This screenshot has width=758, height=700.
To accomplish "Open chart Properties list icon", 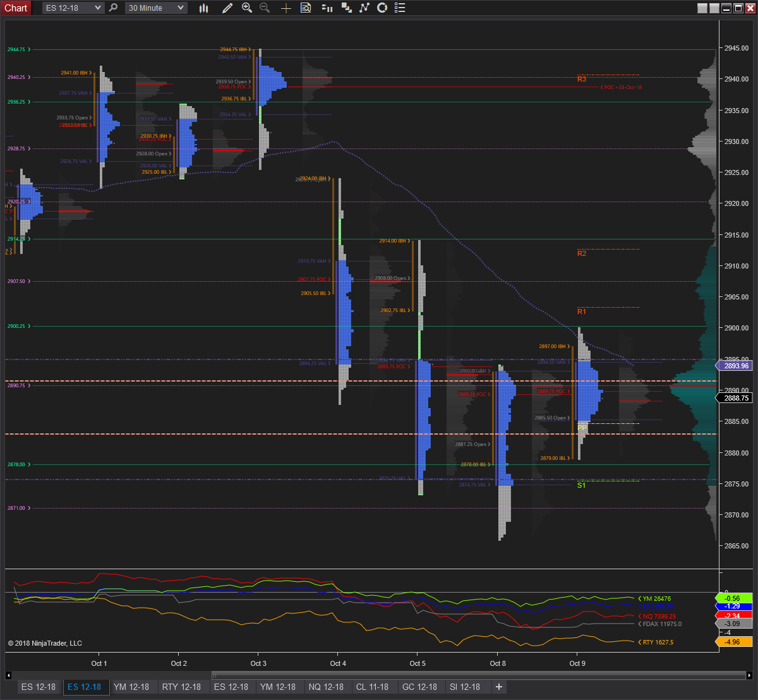I will (x=399, y=8).
